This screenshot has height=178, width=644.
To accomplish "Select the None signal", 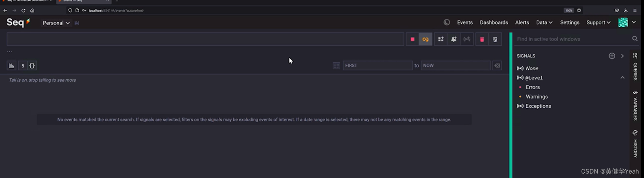I will pos(532,68).
